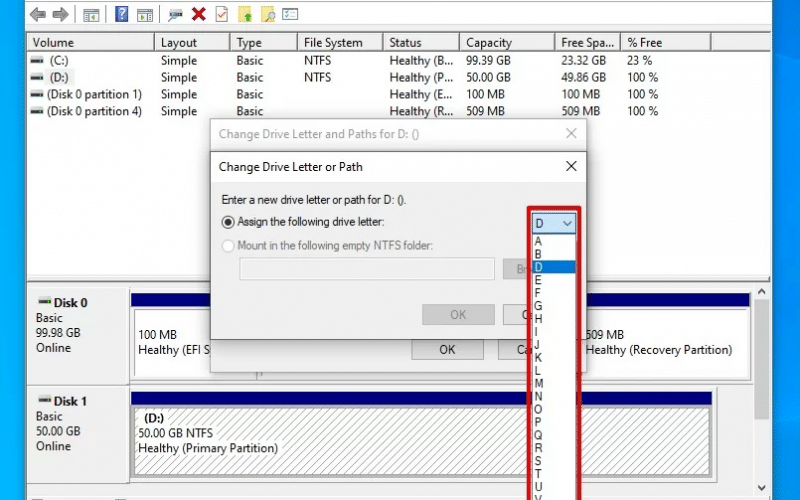The image size is (800, 500).
Task: Open Help via the blue question-mark icon
Action: (121, 14)
